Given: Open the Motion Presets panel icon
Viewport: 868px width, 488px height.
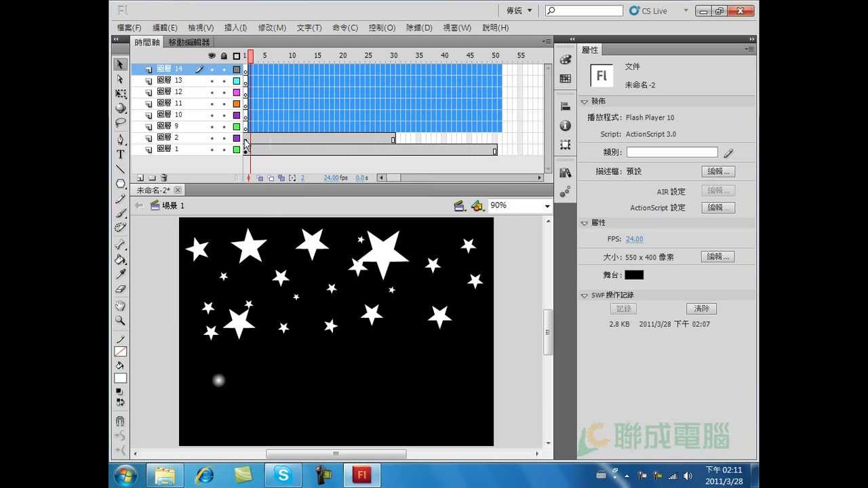Looking at the screenshot, I should click(x=566, y=192).
